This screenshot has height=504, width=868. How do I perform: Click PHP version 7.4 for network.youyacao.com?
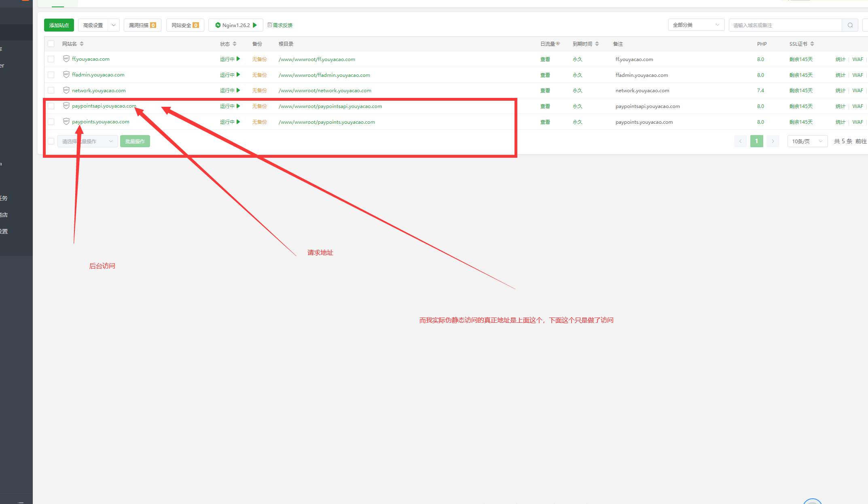pos(760,90)
